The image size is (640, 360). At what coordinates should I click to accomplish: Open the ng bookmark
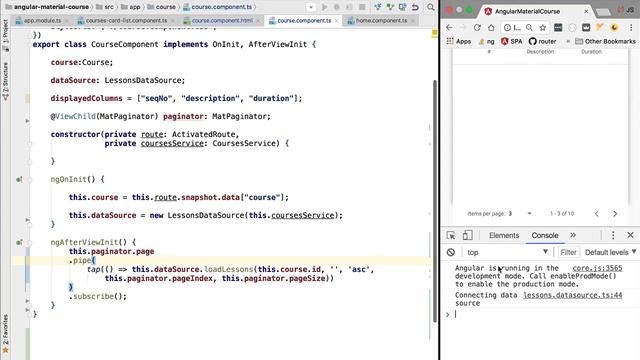point(486,41)
